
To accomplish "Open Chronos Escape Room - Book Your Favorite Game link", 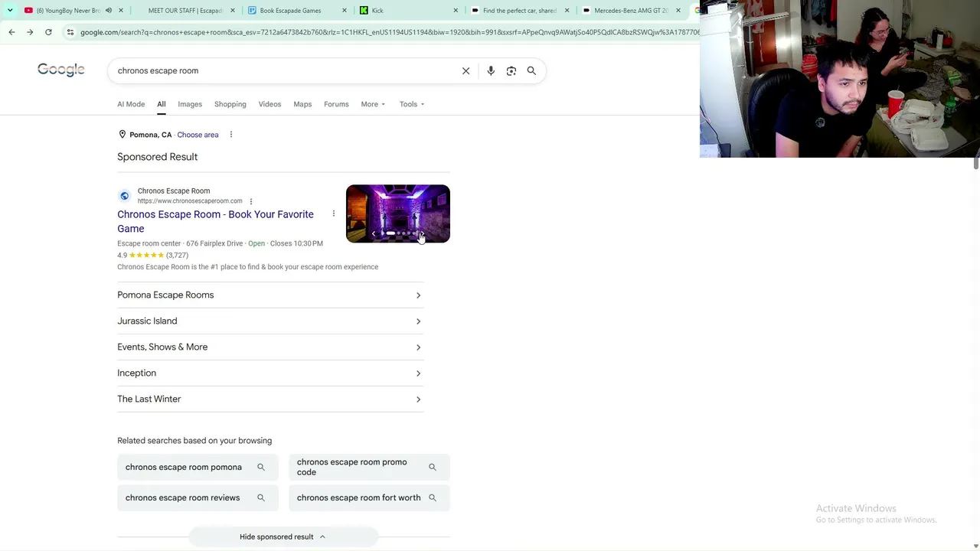I will 215,221.
